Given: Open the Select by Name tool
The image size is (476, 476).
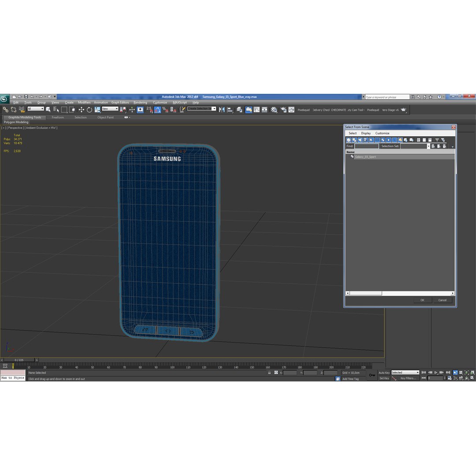Looking at the screenshot, I should point(56,110).
